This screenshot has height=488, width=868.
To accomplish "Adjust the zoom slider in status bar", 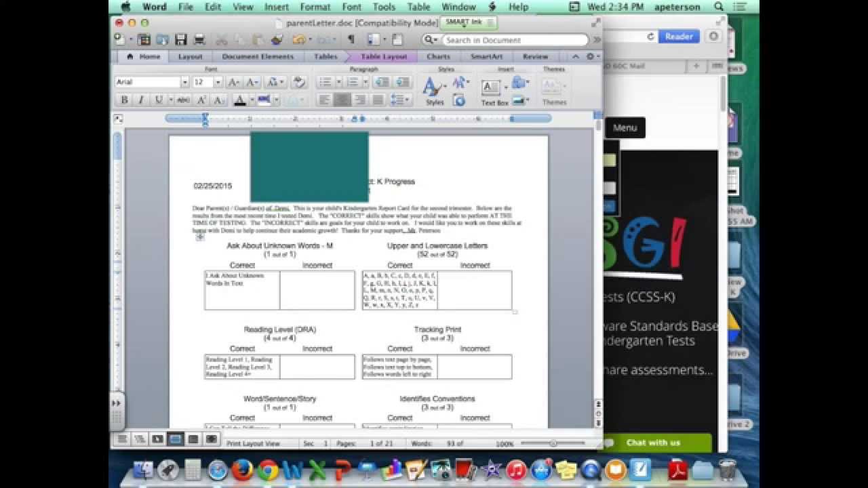I will pyautogui.click(x=553, y=443).
